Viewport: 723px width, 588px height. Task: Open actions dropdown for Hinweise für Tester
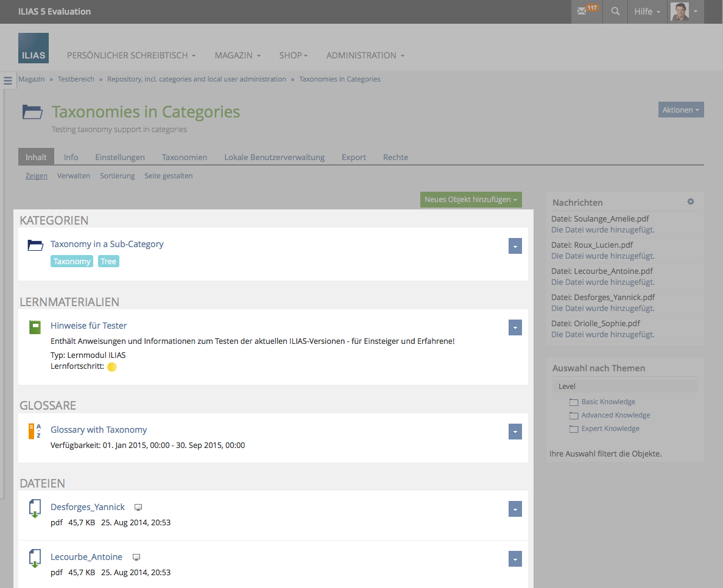[x=515, y=327]
